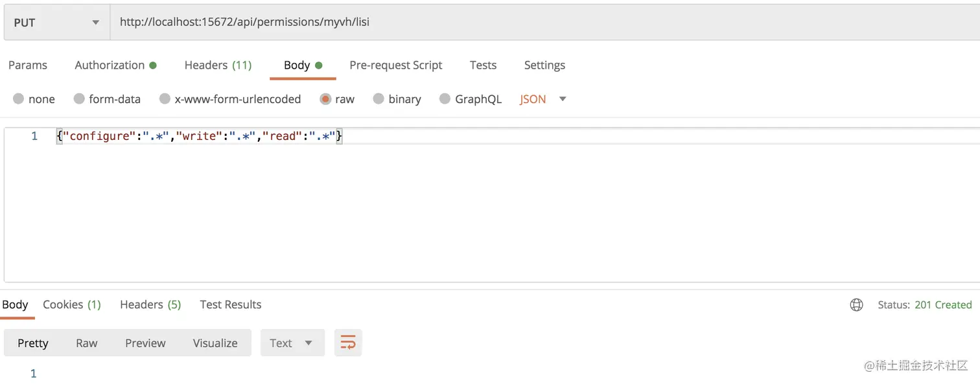Screen dimensions: 980x384
Task: Select the form-data radio button
Action: (x=79, y=98)
